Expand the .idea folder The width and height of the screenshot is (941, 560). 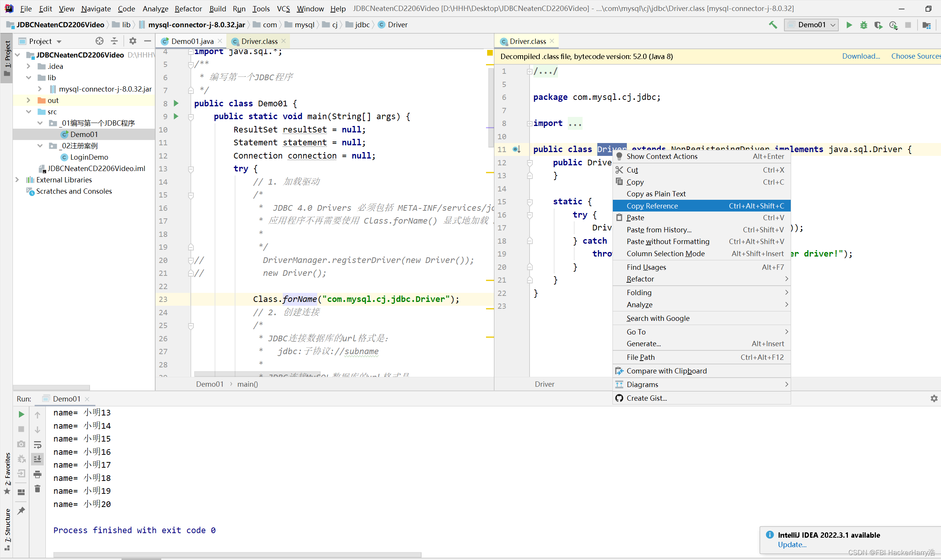coord(28,66)
